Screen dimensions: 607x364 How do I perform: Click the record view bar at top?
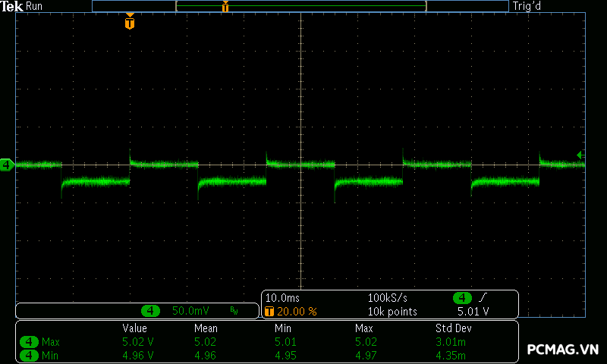300,6
